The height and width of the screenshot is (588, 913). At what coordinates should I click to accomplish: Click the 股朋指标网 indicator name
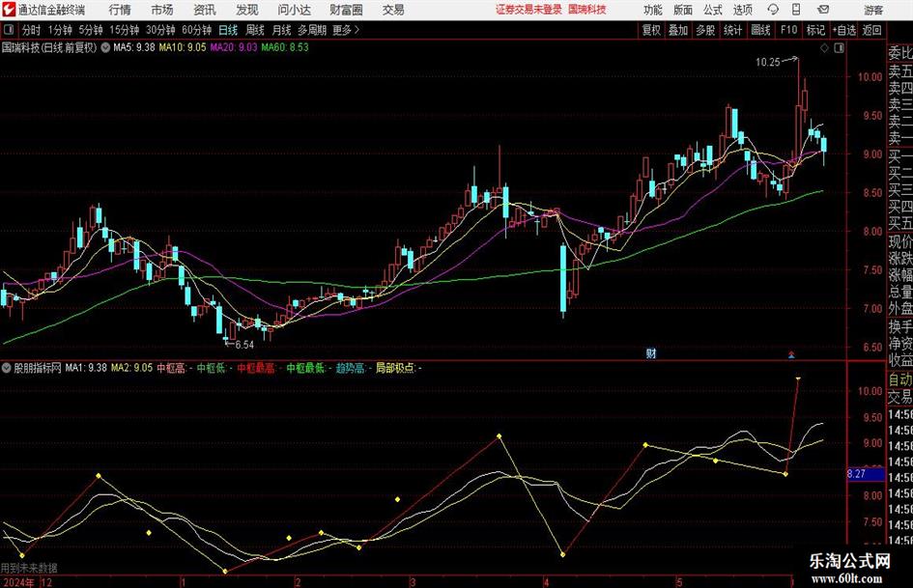[38, 368]
